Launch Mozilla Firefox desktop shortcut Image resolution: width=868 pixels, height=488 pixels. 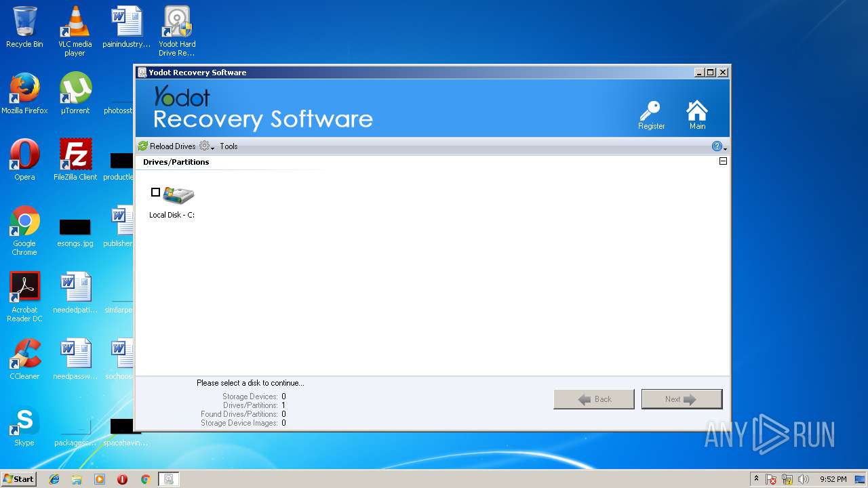(24, 94)
